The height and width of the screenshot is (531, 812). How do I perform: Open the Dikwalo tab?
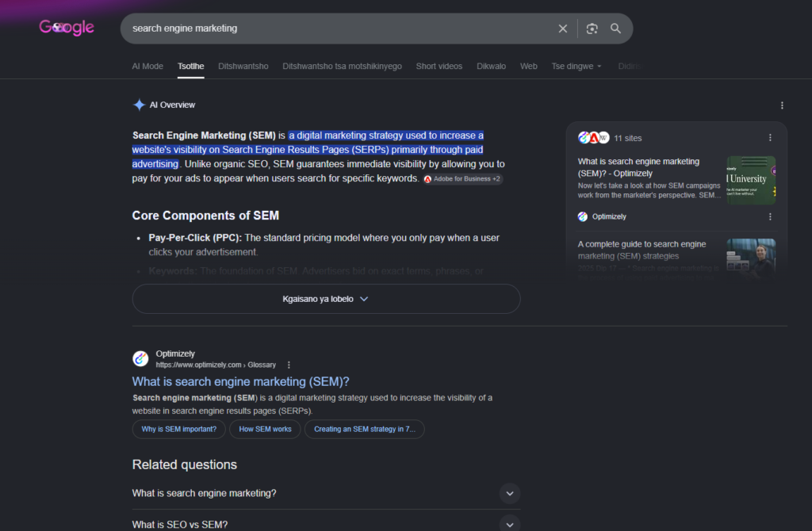[x=492, y=67]
